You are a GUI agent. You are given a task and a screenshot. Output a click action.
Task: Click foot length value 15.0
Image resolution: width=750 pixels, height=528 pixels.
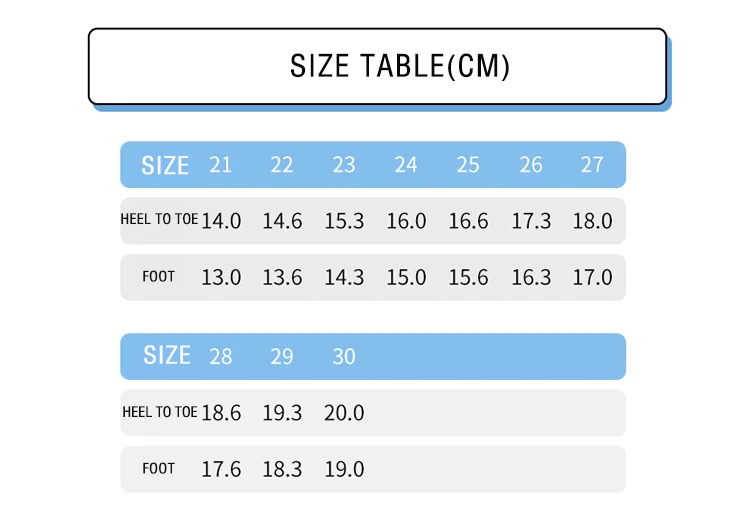click(x=406, y=277)
